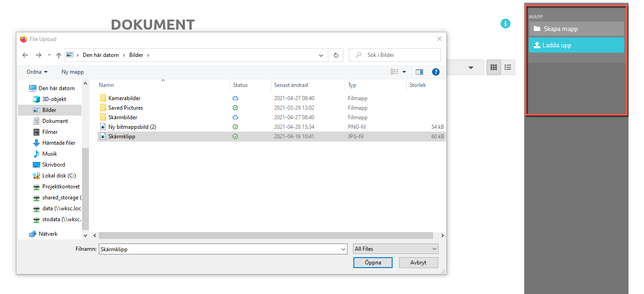644x294 pixels.
Task: Open the dialog help icon
Action: (x=436, y=72)
